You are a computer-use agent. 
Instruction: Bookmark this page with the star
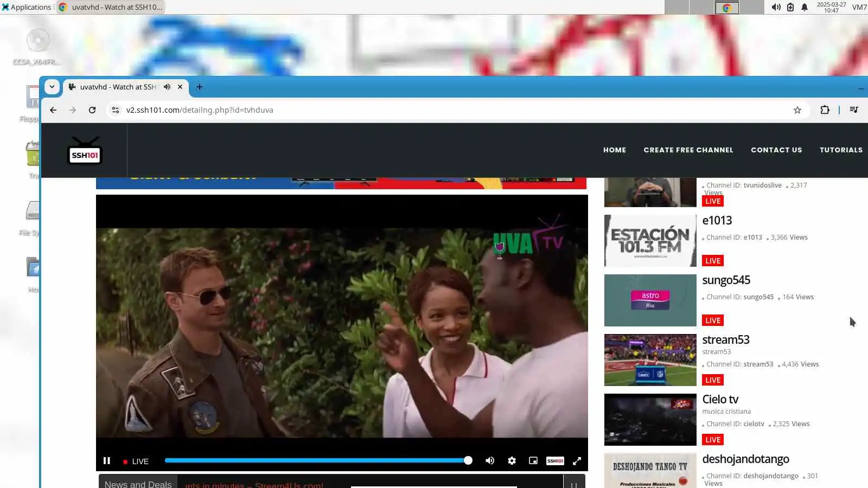coord(797,110)
